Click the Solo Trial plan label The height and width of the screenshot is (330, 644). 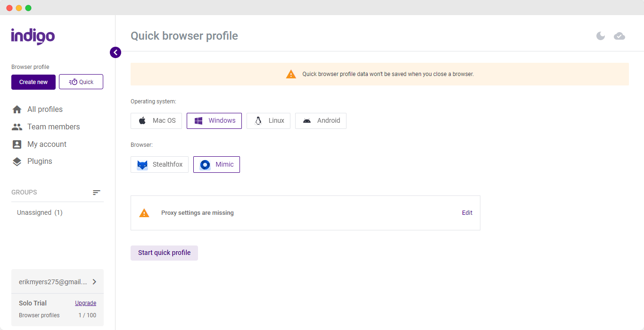pyautogui.click(x=33, y=303)
